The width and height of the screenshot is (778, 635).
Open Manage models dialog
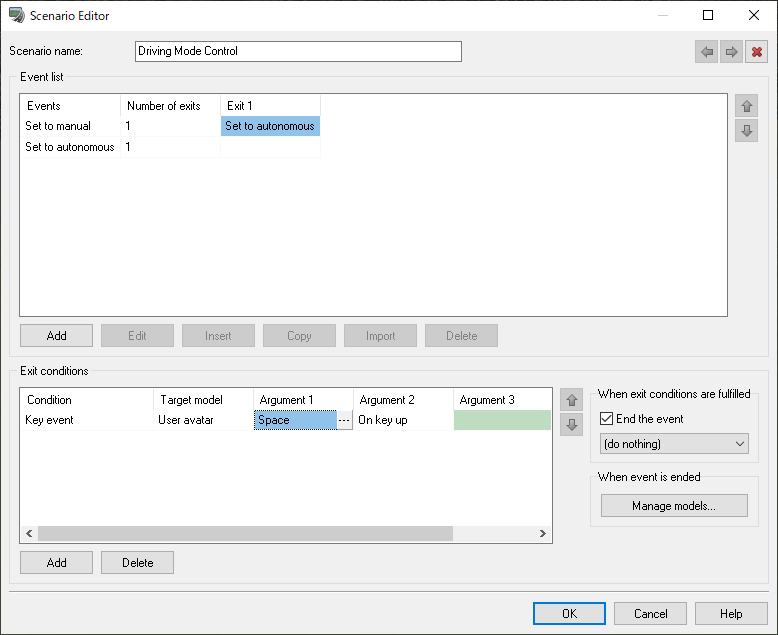click(x=674, y=506)
